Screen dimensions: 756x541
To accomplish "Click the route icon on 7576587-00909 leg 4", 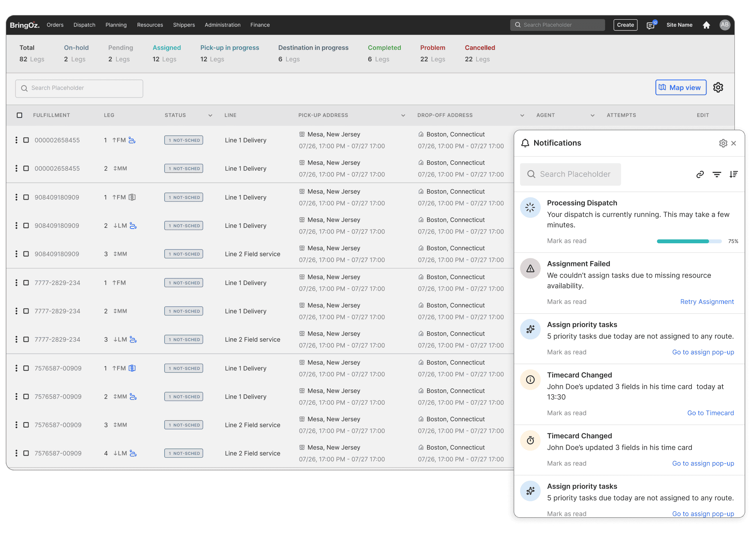I will [x=133, y=453].
